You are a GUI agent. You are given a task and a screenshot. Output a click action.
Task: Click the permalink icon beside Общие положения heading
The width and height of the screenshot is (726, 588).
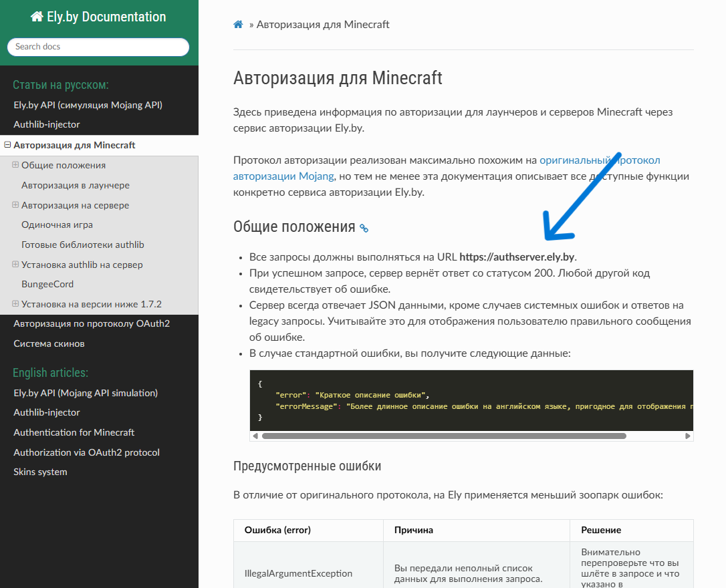click(x=364, y=228)
